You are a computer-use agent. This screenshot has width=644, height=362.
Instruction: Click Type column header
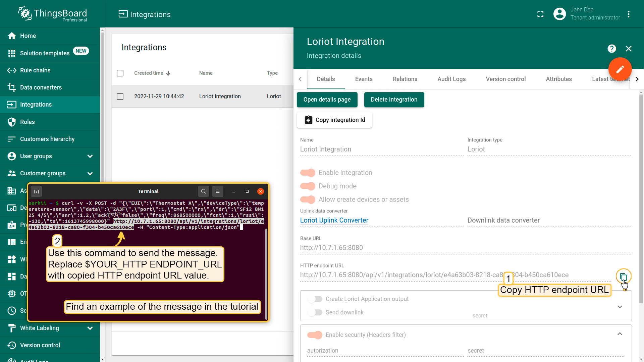tap(272, 73)
